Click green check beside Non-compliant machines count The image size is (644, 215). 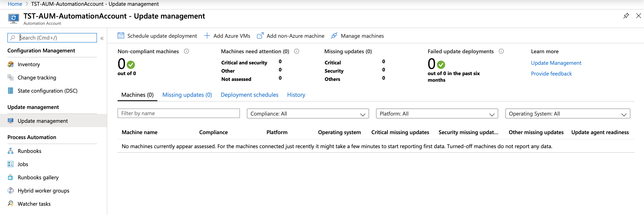(131, 65)
